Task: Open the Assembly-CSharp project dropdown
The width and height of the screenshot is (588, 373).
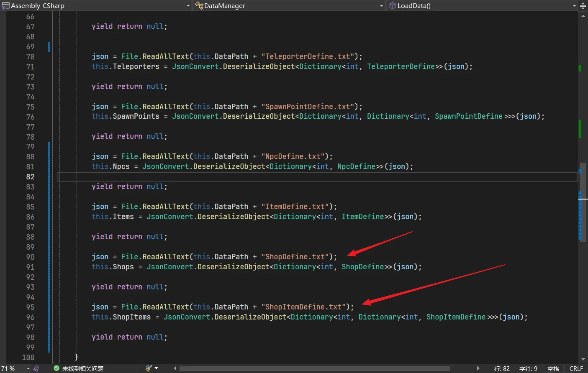Action: click(x=188, y=6)
